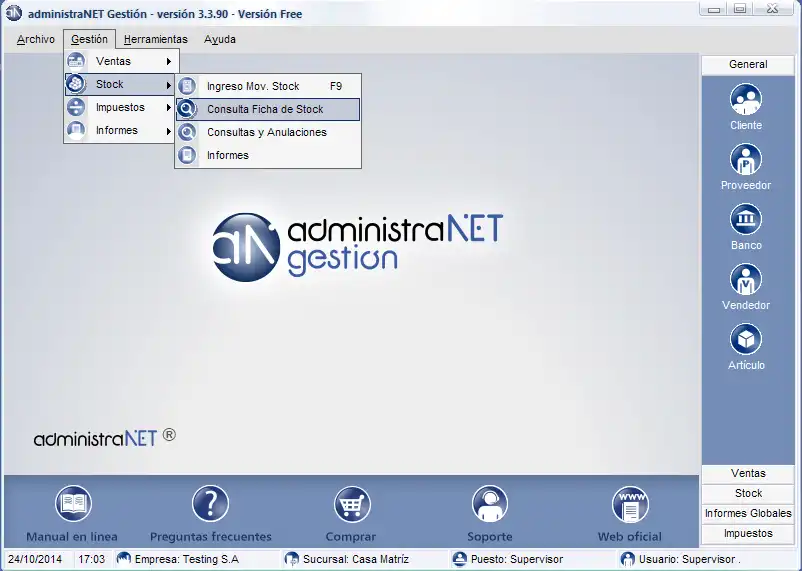Click the Ingreso Mov. Stock icon
The width and height of the screenshot is (802, 571).
187,86
